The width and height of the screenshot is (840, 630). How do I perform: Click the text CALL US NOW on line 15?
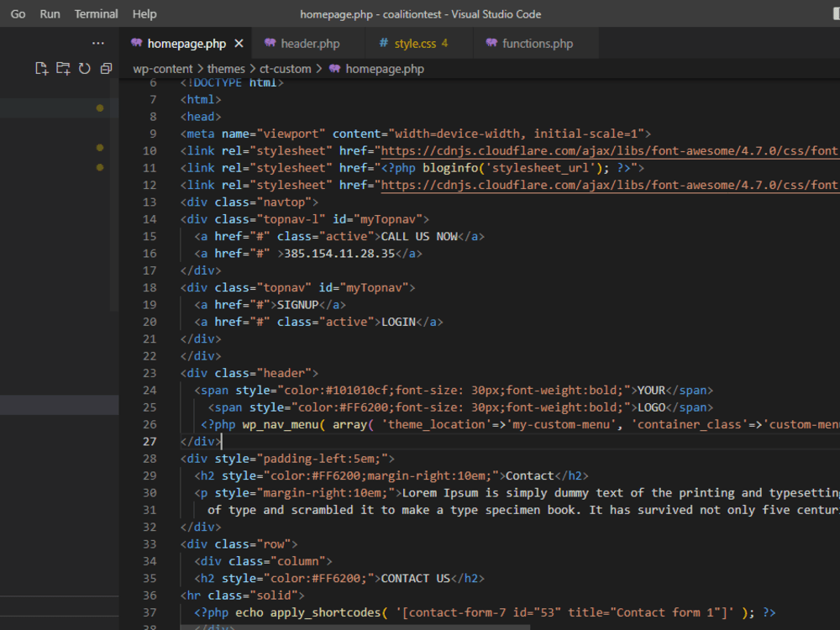(419, 236)
